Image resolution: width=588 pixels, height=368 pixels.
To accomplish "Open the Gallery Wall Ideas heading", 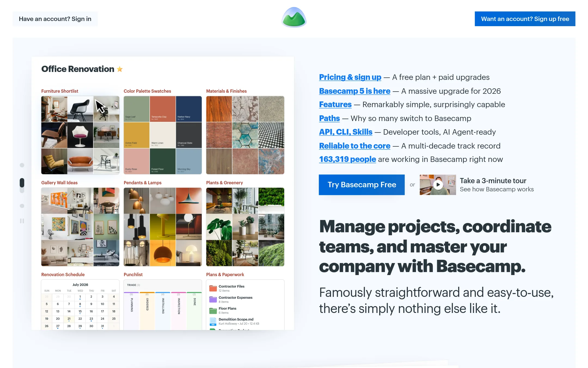I will point(59,183).
